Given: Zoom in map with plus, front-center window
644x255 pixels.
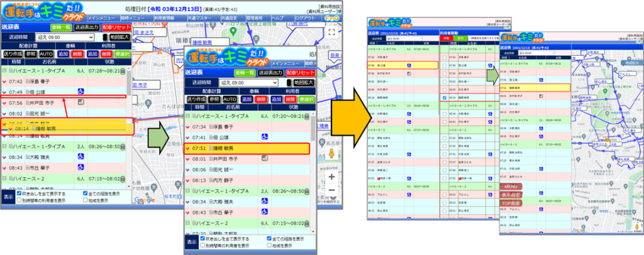Looking at the screenshot, I should pos(332,176).
